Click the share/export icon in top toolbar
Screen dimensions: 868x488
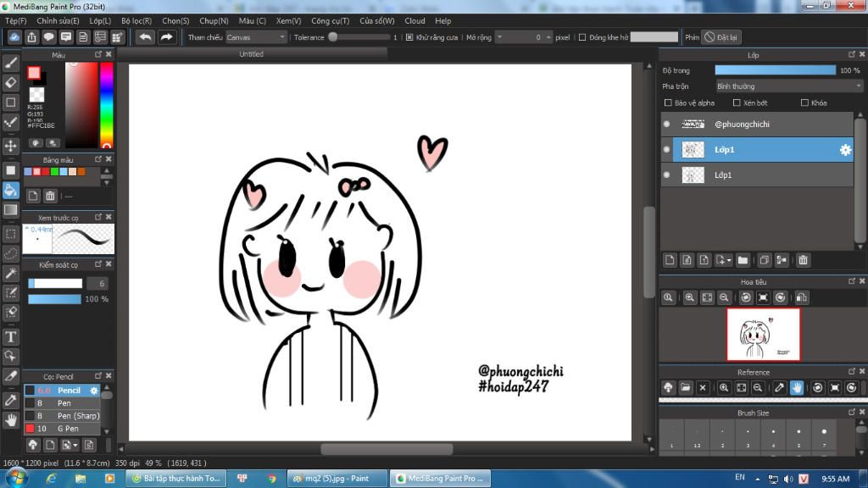[x=31, y=37]
